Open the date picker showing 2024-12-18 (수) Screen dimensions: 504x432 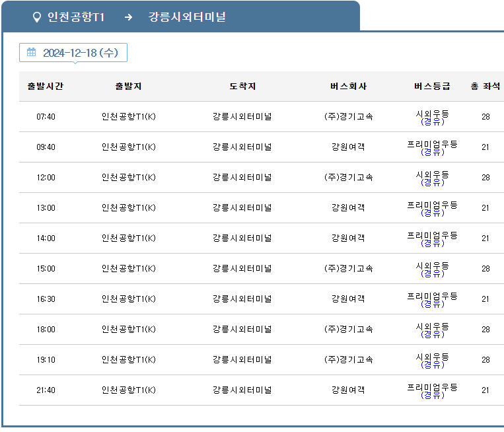[73, 52]
